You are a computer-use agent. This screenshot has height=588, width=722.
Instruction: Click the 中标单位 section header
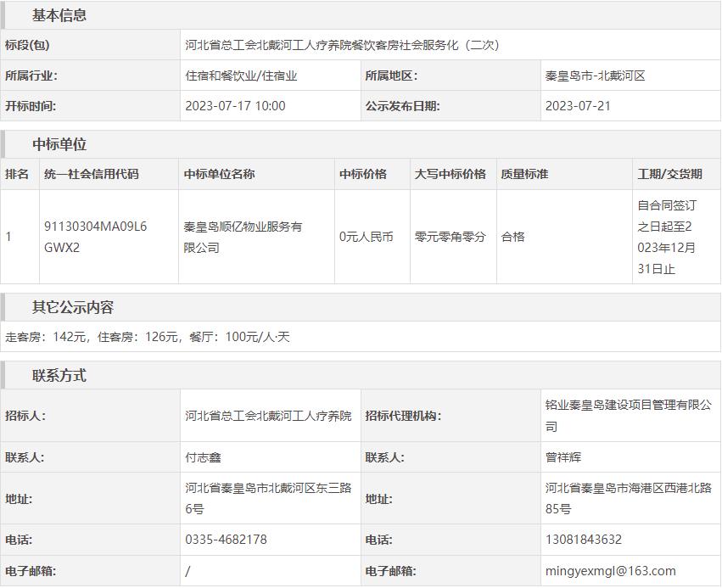(x=59, y=144)
